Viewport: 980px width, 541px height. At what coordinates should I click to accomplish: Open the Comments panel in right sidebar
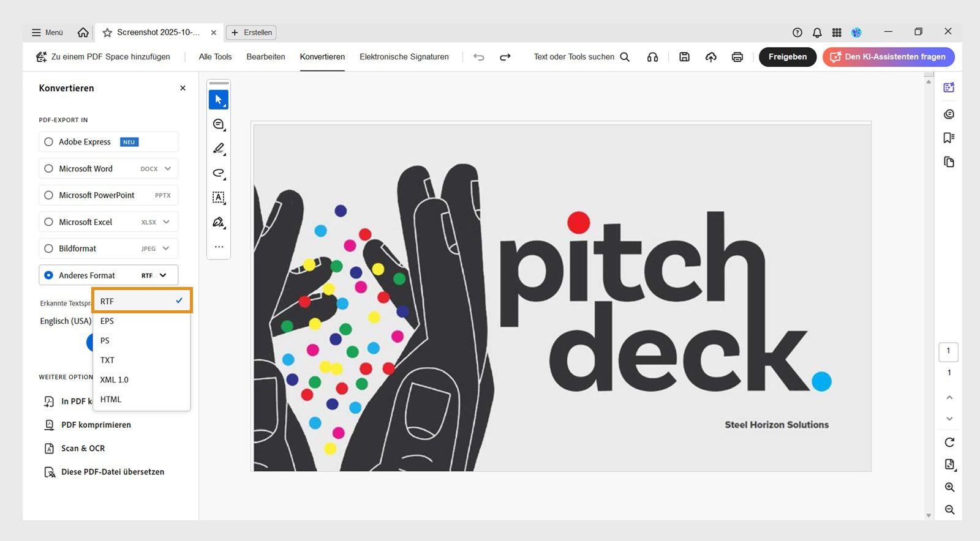tap(949, 114)
